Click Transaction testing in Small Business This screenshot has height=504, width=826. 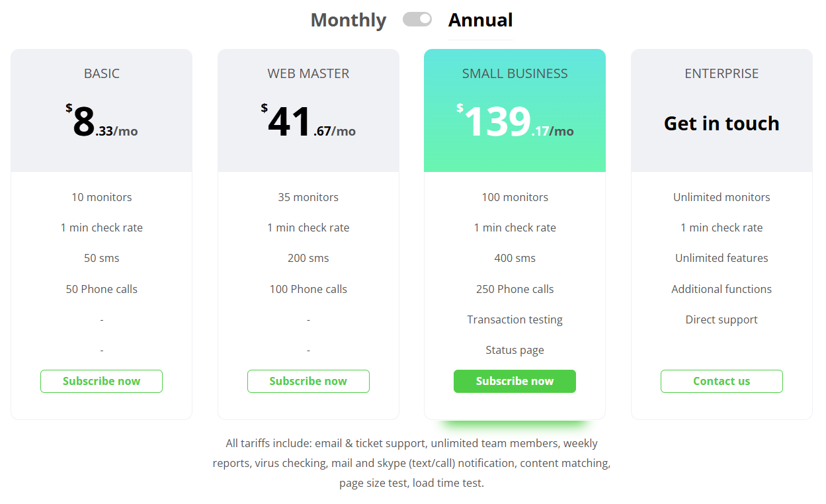coord(515,319)
